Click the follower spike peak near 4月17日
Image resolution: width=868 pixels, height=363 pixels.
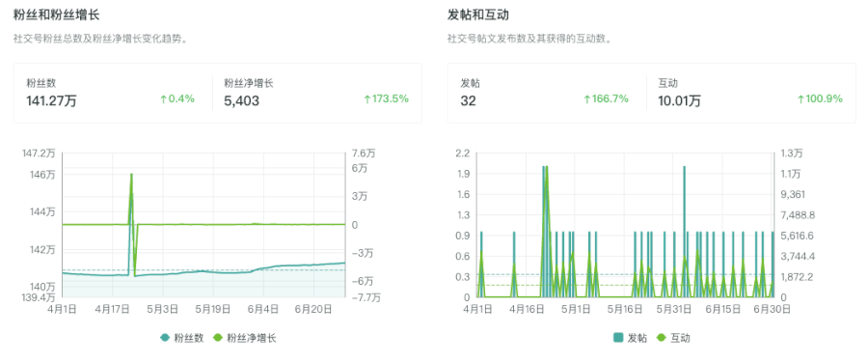tap(132, 174)
